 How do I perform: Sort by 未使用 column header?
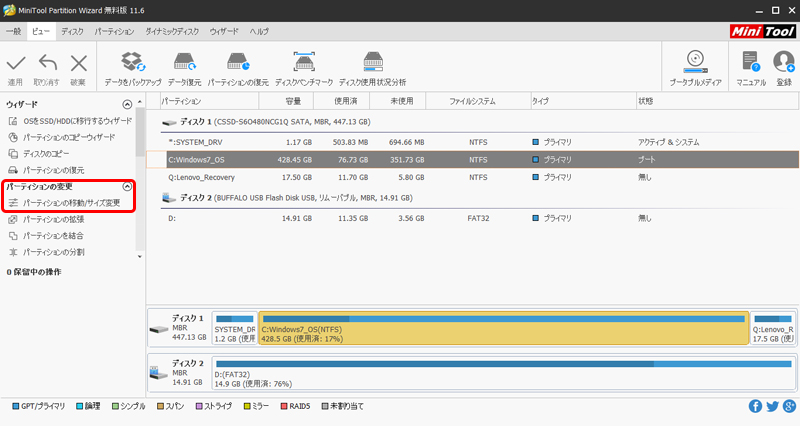(397, 101)
